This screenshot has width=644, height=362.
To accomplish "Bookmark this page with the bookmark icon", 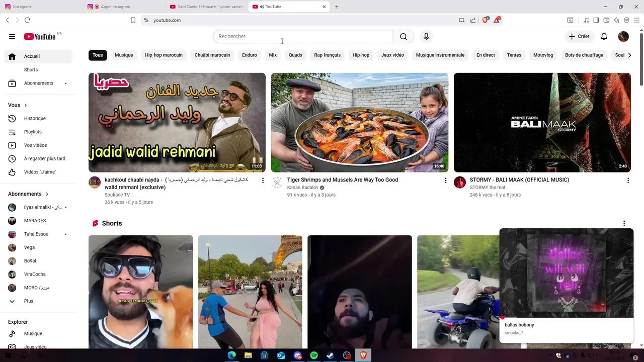I will 133,20.
